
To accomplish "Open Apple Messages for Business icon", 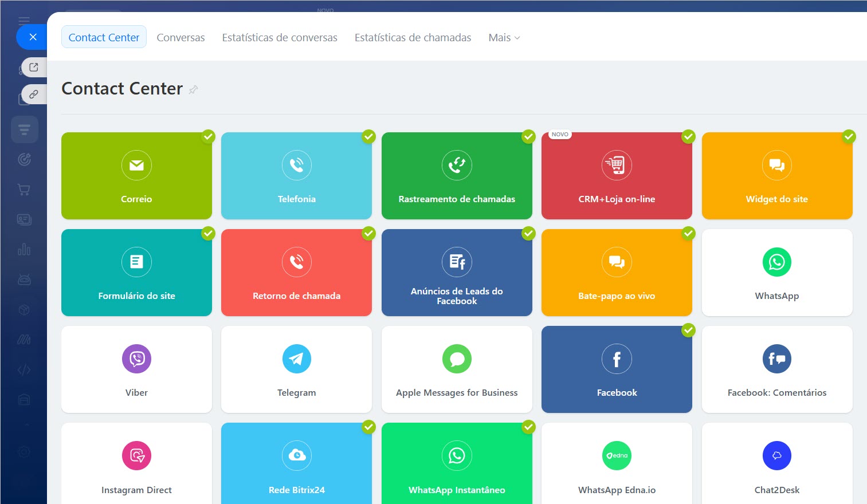I will [457, 359].
